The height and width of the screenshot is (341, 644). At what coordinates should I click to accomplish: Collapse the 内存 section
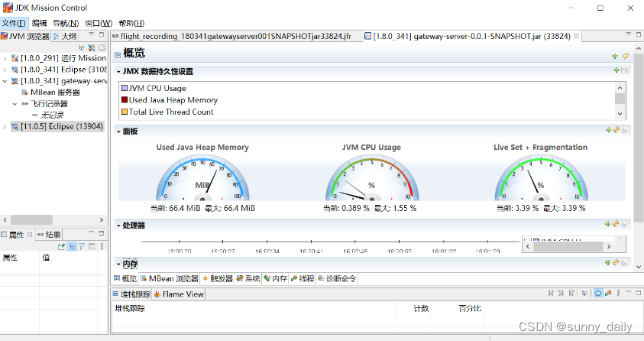tap(118, 265)
